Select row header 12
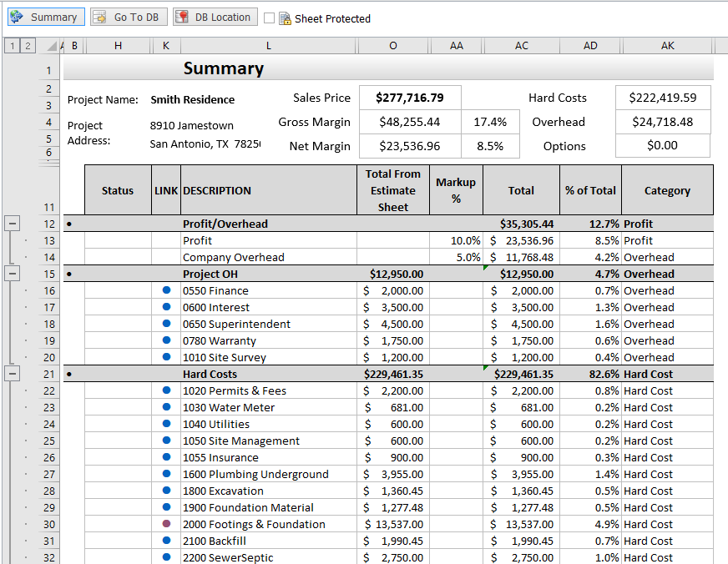This screenshot has height=564, width=728. [x=48, y=224]
